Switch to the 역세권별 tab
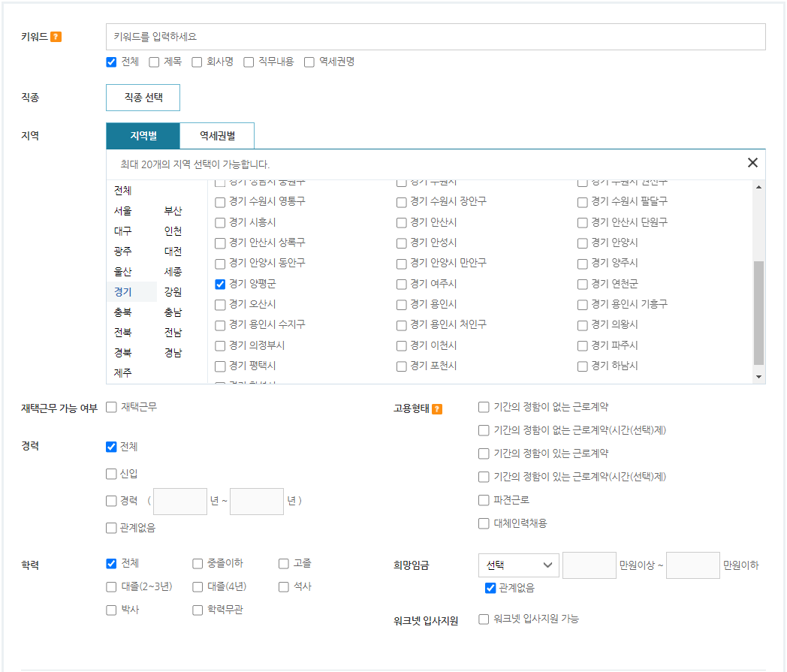The height and width of the screenshot is (672, 787). (x=216, y=136)
